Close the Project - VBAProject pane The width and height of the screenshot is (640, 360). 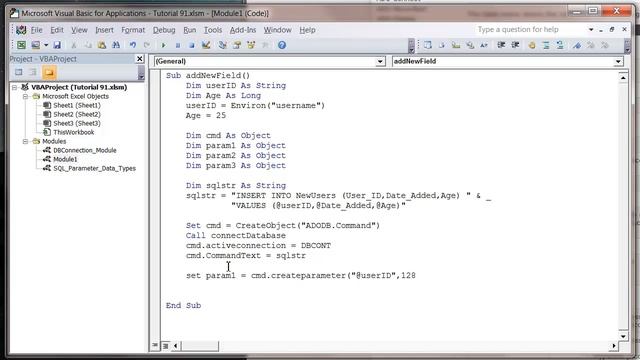139,59
